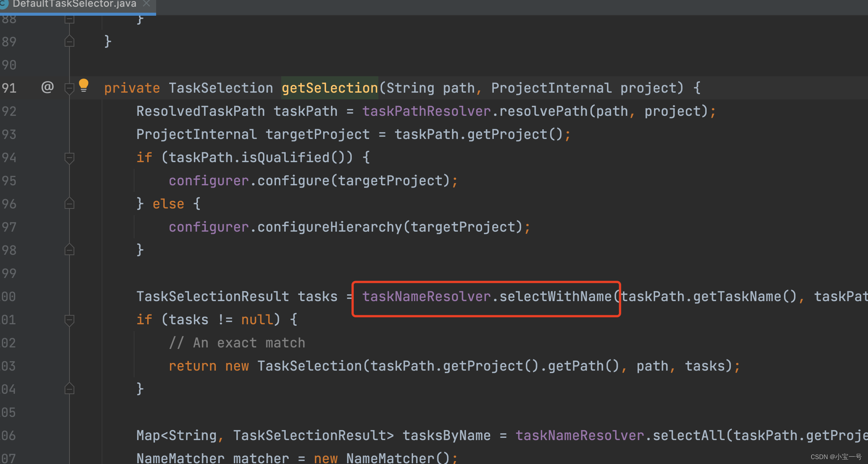This screenshot has height=464, width=868.
Task: Click line number 99 in the gutter
Action: (x=9, y=273)
